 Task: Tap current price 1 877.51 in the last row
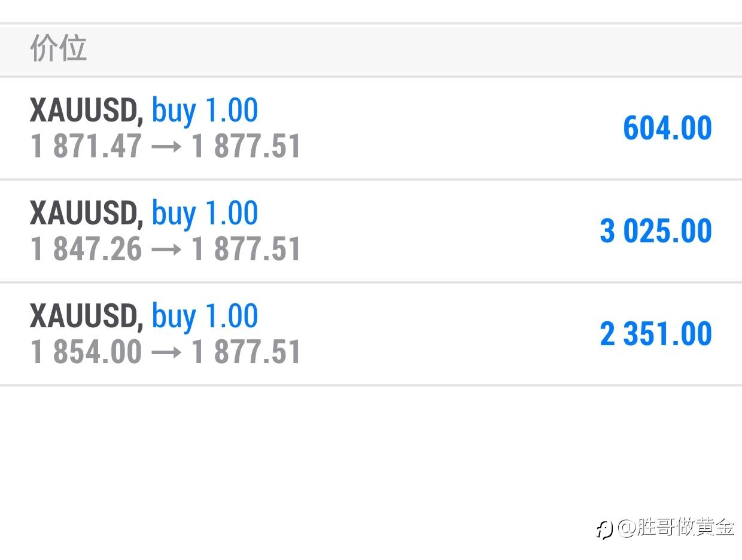pyautogui.click(x=246, y=352)
